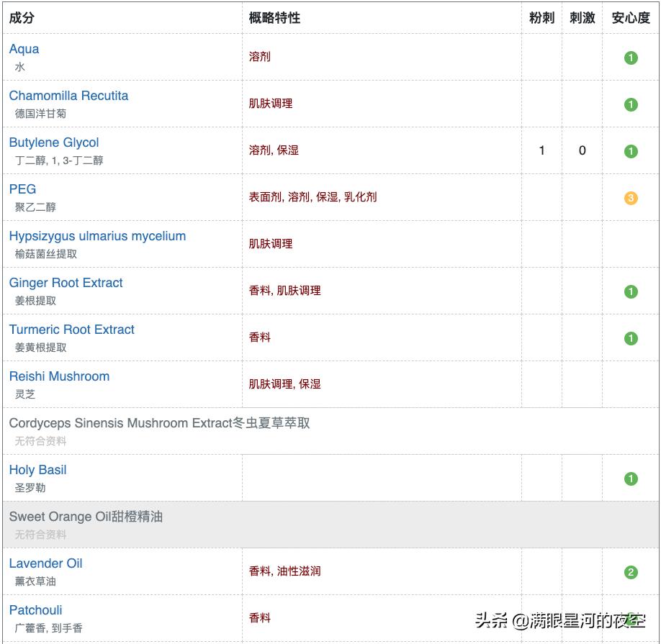The height and width of the screenshot is (644, 661).
Task: Open the Chamomilla Recutita ingredient page
Action: [68, 96]
